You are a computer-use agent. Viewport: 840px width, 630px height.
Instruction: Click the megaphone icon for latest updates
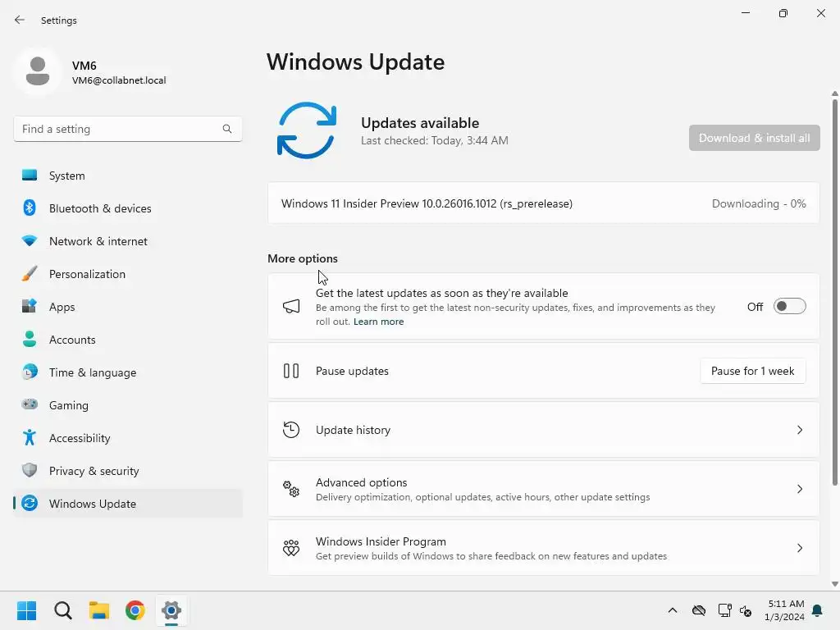[291, 307]
